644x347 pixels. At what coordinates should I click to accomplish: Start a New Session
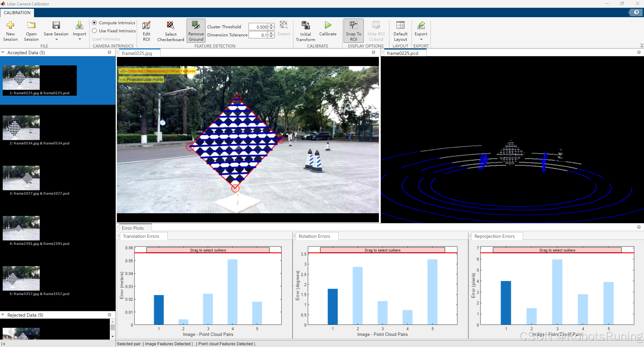coord(10,31)
